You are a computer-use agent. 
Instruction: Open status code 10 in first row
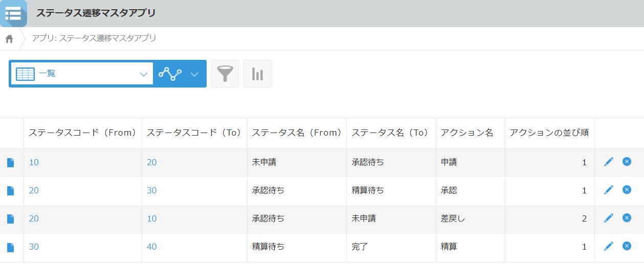point(34,162)
